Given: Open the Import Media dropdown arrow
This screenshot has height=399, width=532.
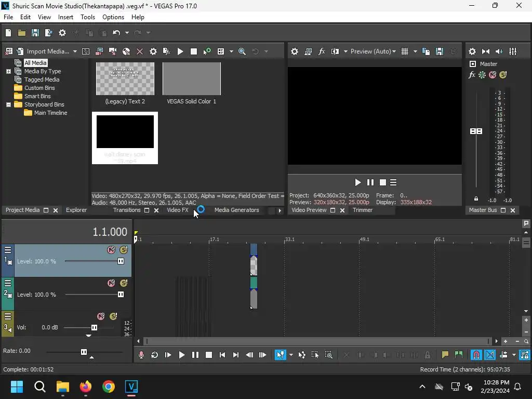Looking at the screenshot, I should click(x=75, y=51).
